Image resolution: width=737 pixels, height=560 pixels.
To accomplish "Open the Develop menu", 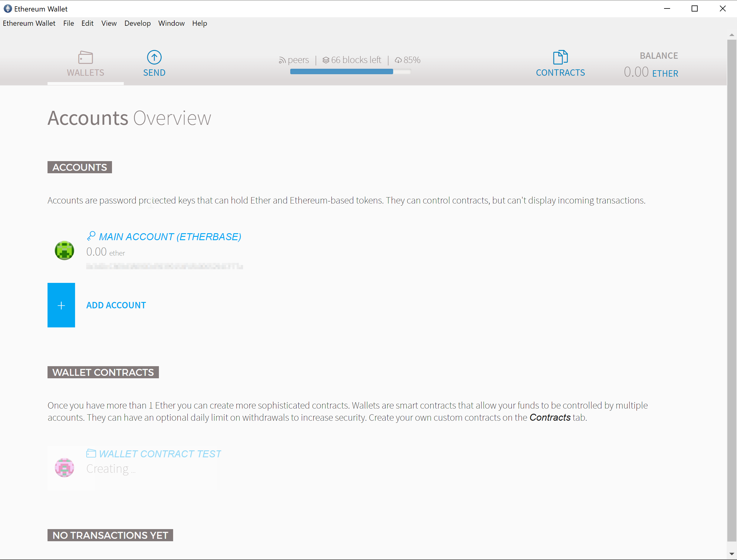I will click(137, 23).
